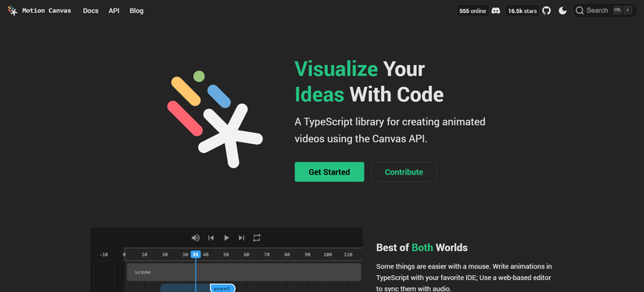The image size is (644, 292).
Task: Open the API menu item
Action: tap(114, 10)
